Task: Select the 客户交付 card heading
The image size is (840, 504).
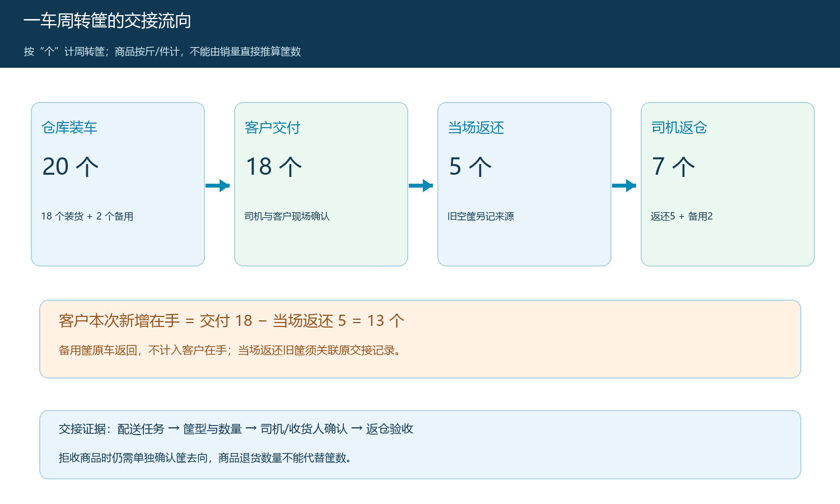Action: point(273,128)
